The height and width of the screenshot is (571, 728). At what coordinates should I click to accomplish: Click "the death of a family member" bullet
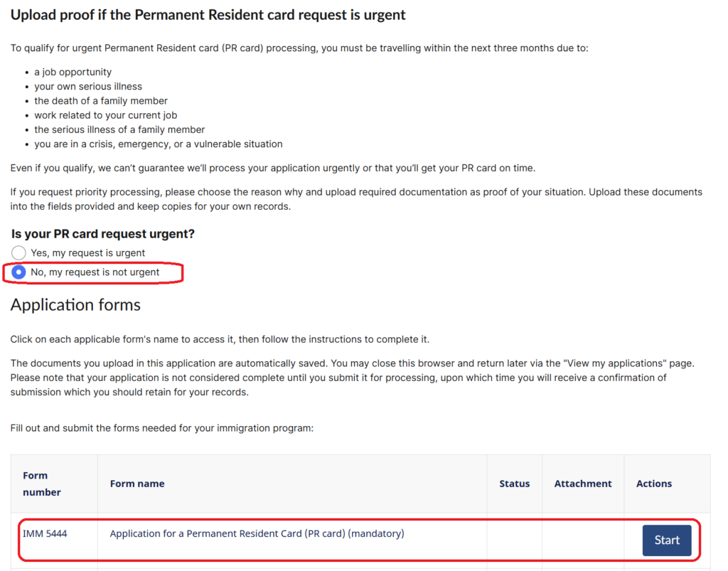pyautogui.click(x=101, y=100)
